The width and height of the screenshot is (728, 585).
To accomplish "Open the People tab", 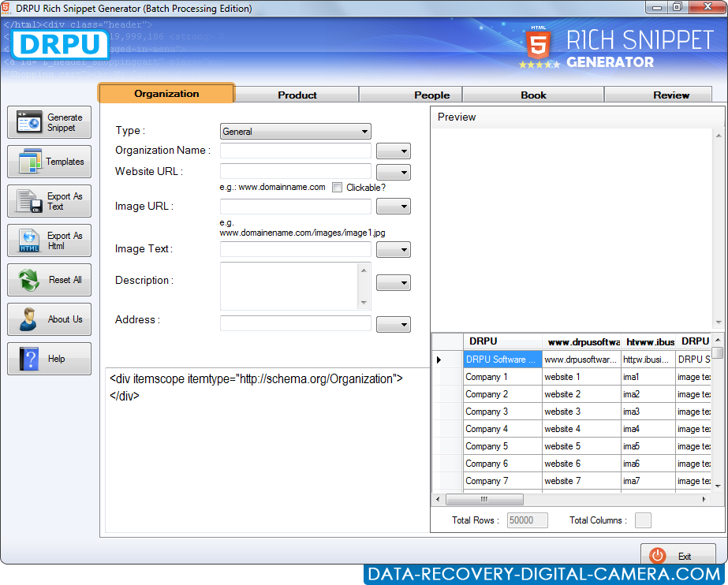I will (410, 95).
